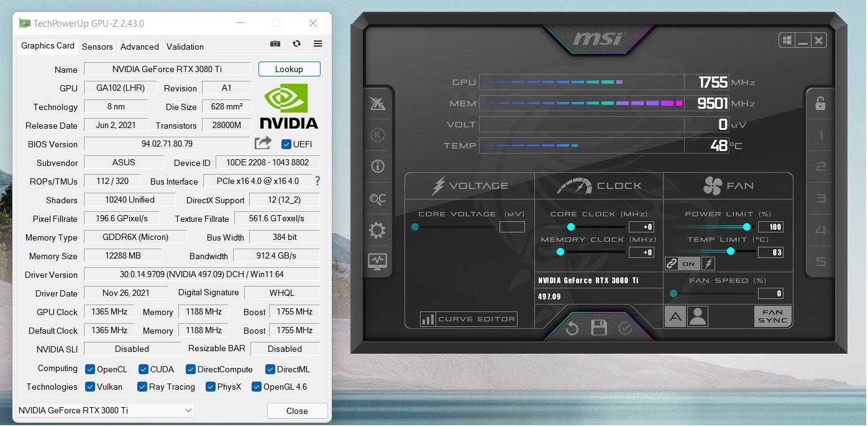Click the Power Limit 100 value field
The height and width of the screenshot is (427, 868).
tap(771, 227)
